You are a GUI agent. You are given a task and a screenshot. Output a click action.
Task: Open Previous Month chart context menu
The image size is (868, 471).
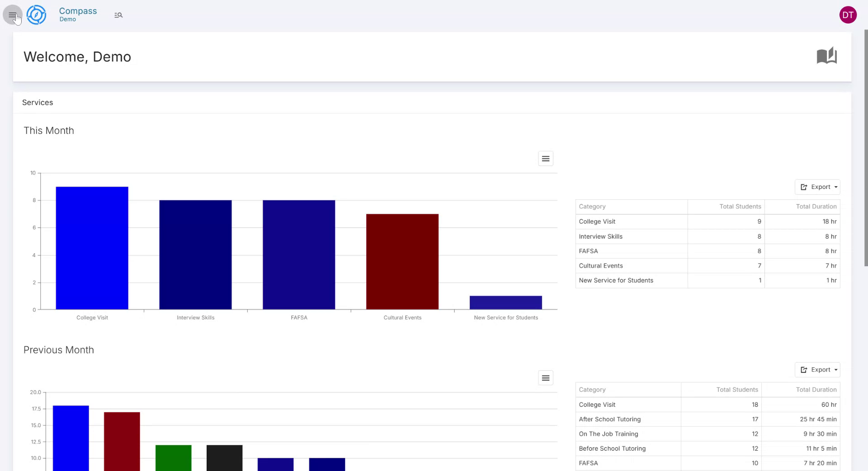click(x=546, y=378)
